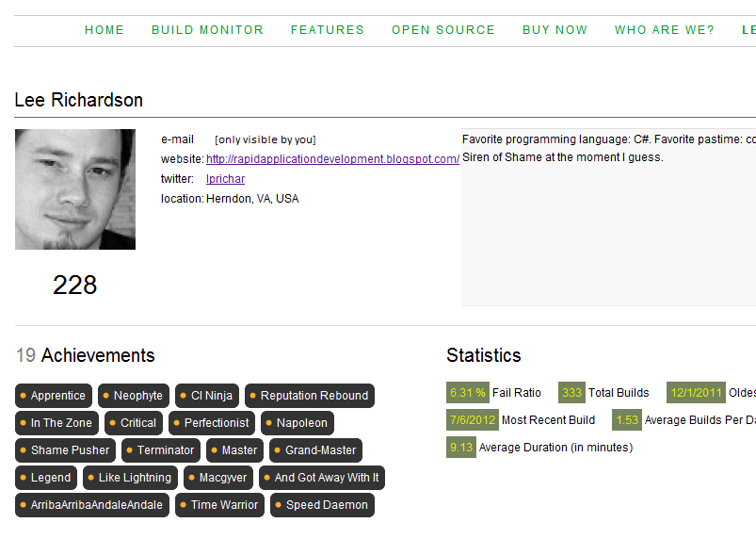
Task: Open the lprichar twitter link
Action: coord(225,179)
